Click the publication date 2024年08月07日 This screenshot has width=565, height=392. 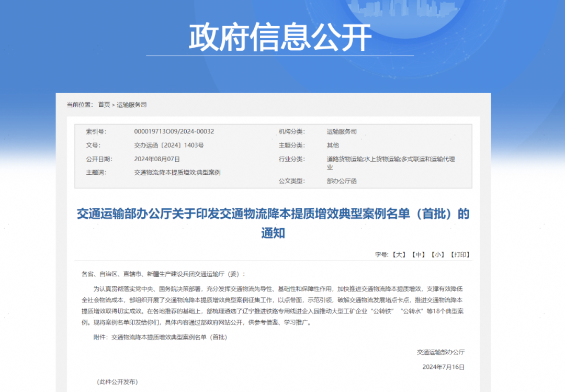[157, 159]
